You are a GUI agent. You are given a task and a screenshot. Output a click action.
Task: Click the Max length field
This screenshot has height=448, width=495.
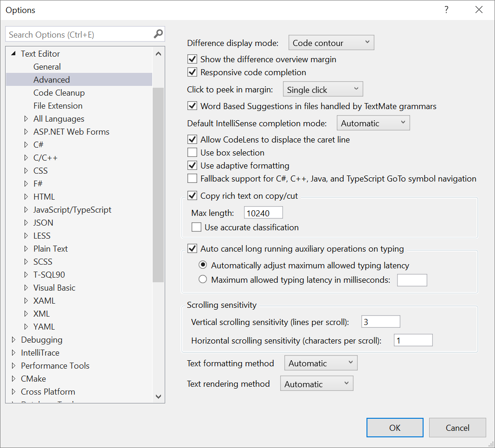pos(264,213)
